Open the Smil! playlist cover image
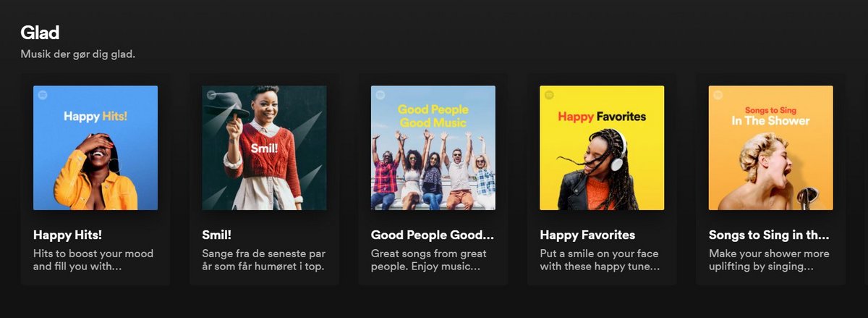The width and height of the screenshot is (868, 318). 264,148
